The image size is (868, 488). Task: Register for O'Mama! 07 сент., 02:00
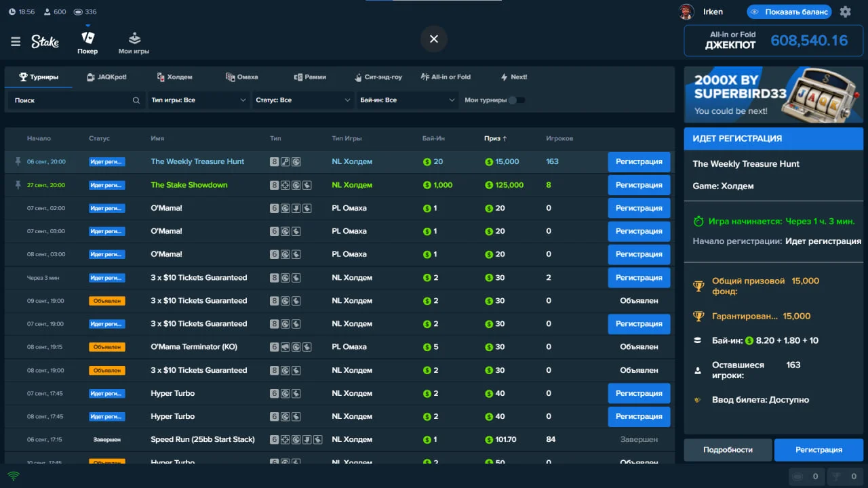[639, 208]
